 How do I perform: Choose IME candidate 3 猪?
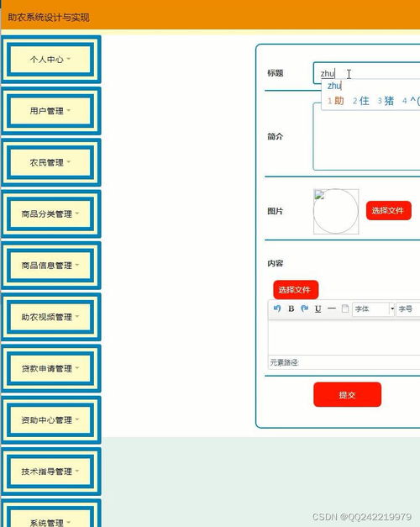[386, 101]
